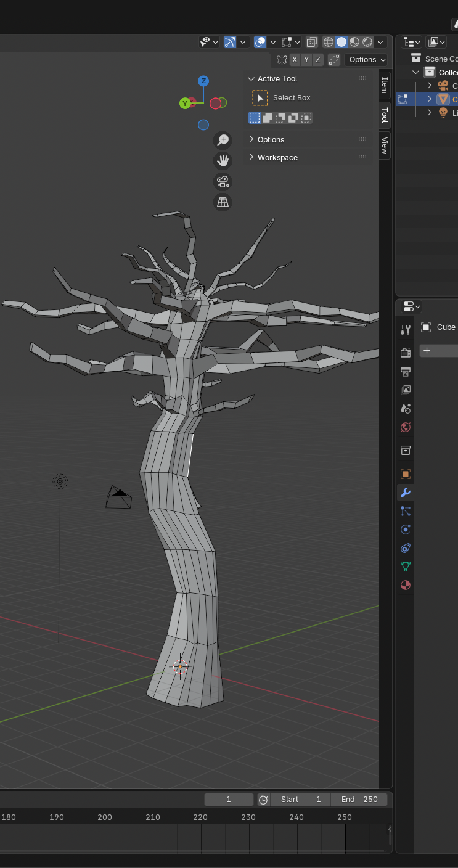The image size is (458, 868).
Task: Click the Select Box tool icon
Action: [260, 98]
